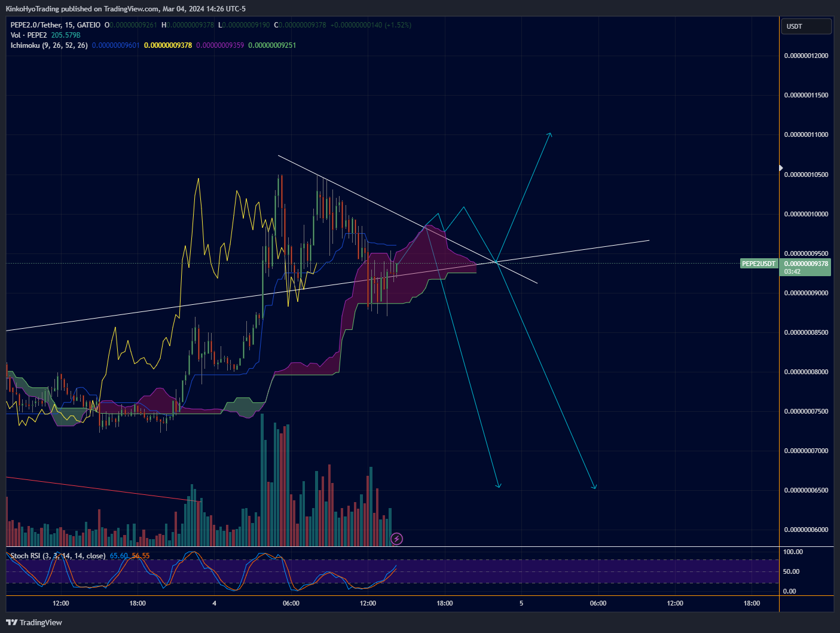Image resolution: width=840 pixels, height=633 pixels.
Task: Click the green PEPE2USDT price line label
Action: click(759, 264)
